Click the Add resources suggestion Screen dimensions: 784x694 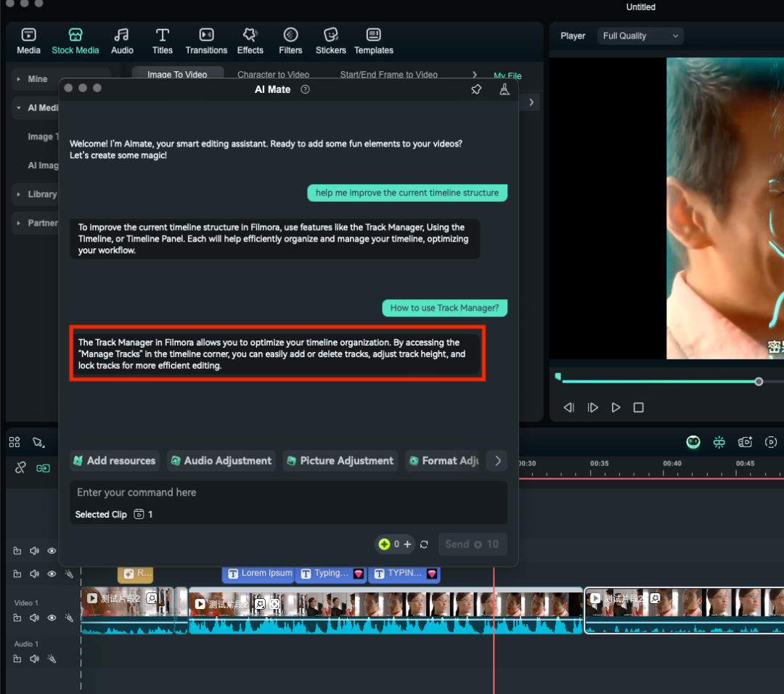click(x=115, y=460)
